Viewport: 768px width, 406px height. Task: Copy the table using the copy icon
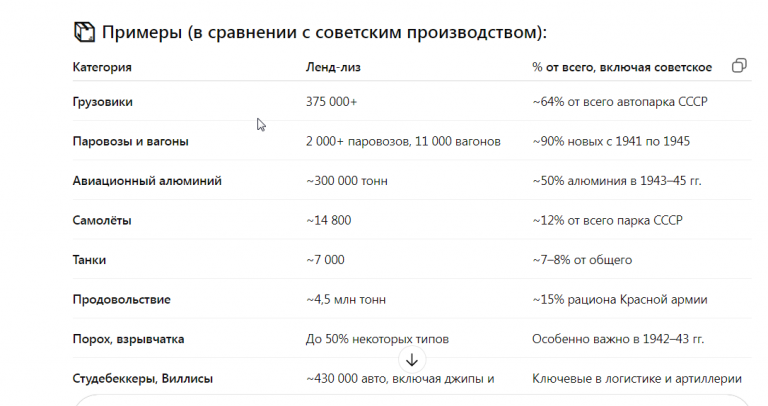click(739, 66)
